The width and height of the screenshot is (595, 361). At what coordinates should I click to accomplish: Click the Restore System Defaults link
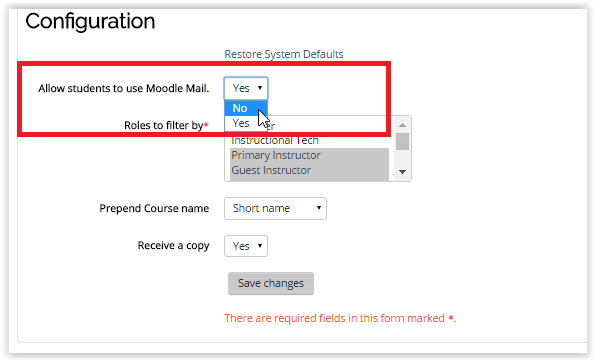click(x=284, y=54)
